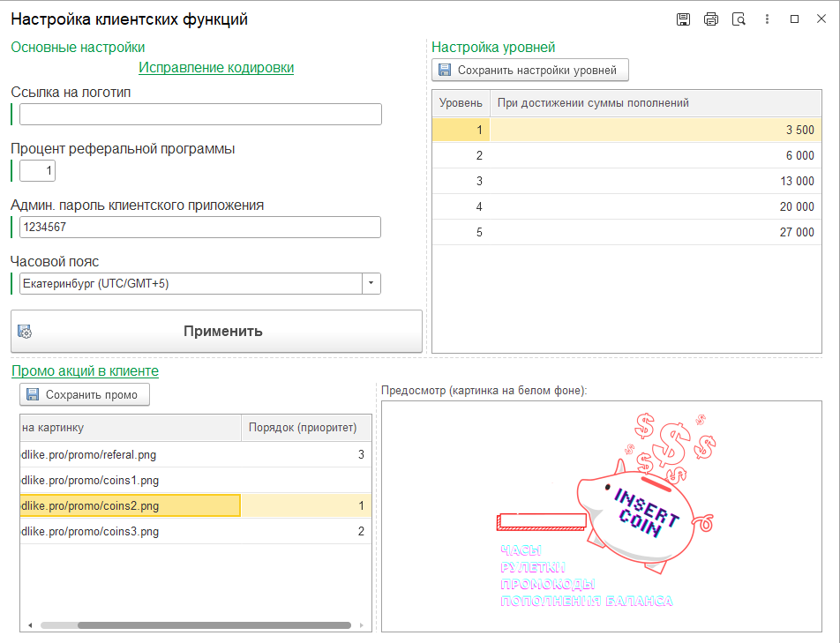Click into the Ссылка на логотип field

pyautogui.click(x=200, y=115)
